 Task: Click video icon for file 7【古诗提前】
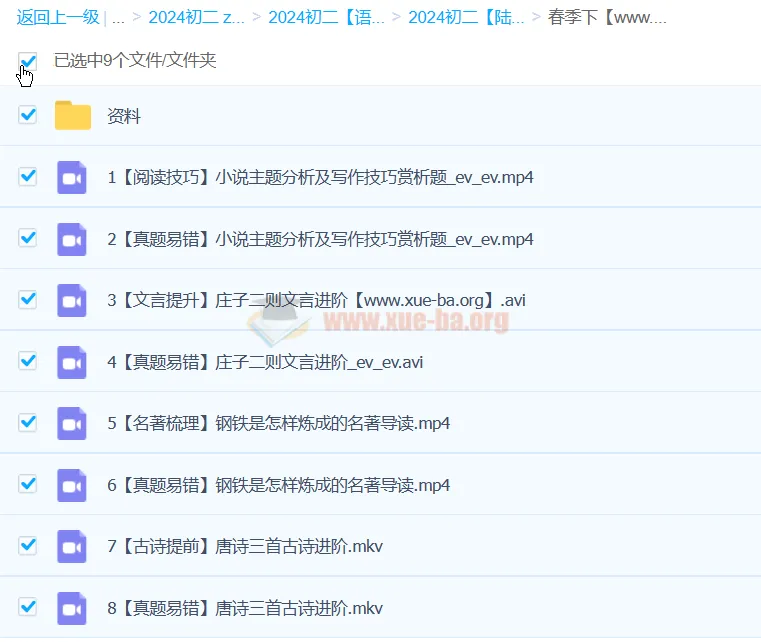(72, 546)
